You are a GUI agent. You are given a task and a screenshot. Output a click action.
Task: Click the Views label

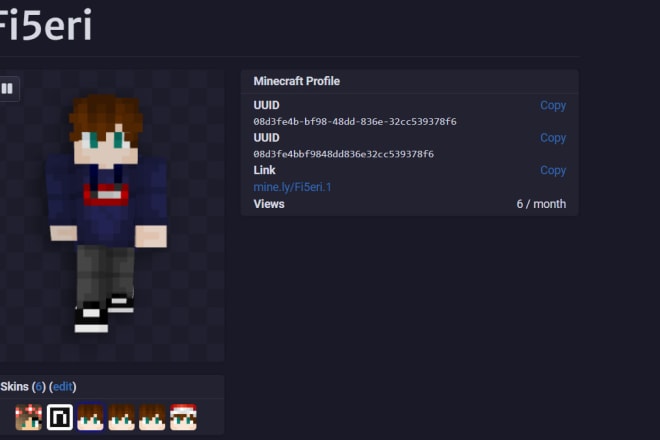(x=269, y=204)
